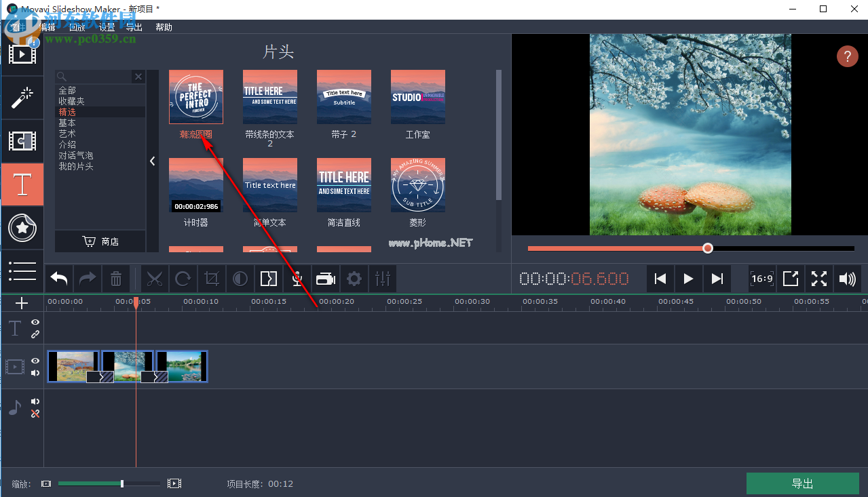
Task: Open the microphone recording tool
Action: (x=297, y=278)
